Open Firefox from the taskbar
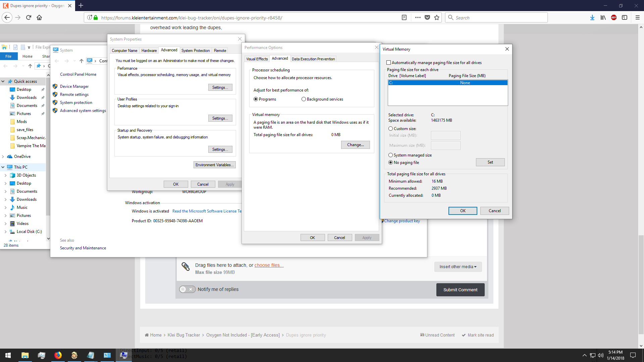Viewport: 644px width, 362px height. coord(58,355)
